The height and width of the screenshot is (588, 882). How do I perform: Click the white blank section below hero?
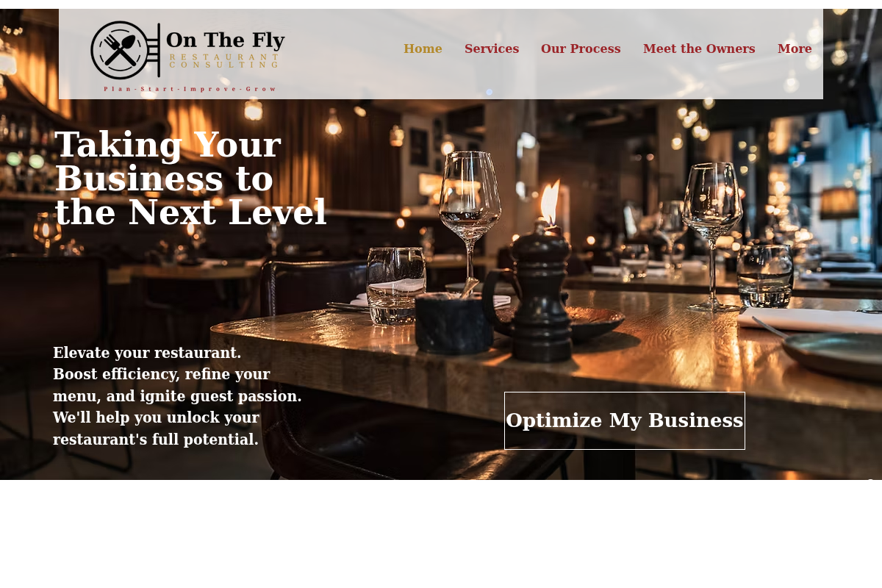click(441, 534)
